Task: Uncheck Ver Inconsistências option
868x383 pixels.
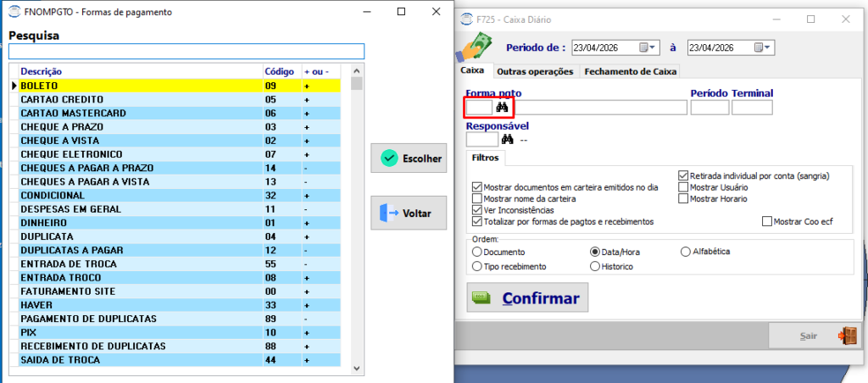Action: 476,210
